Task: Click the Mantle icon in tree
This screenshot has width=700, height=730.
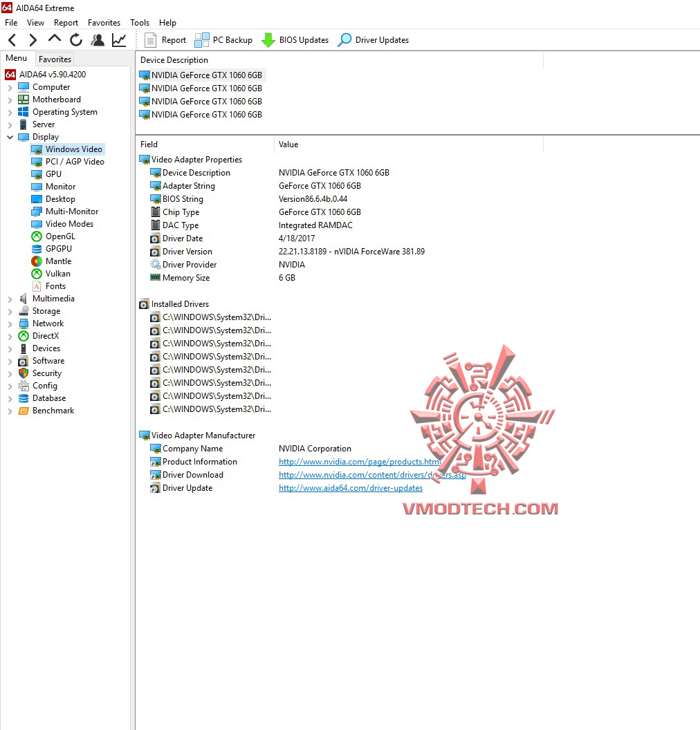Action: 37,261
